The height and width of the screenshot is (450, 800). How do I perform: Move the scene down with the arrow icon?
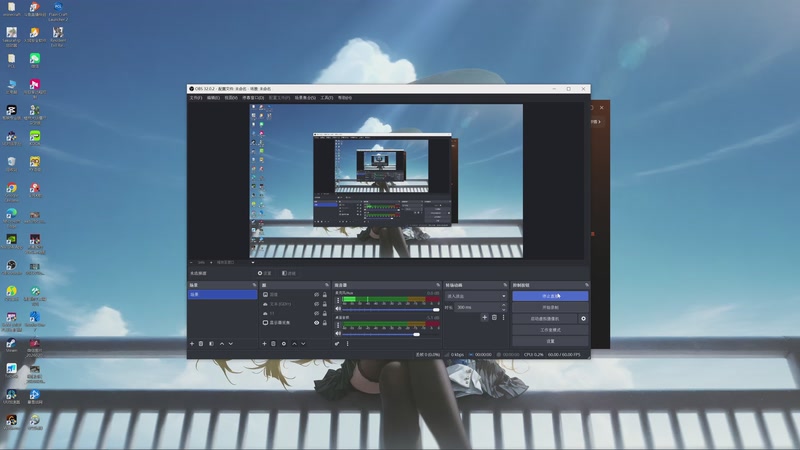231,344
